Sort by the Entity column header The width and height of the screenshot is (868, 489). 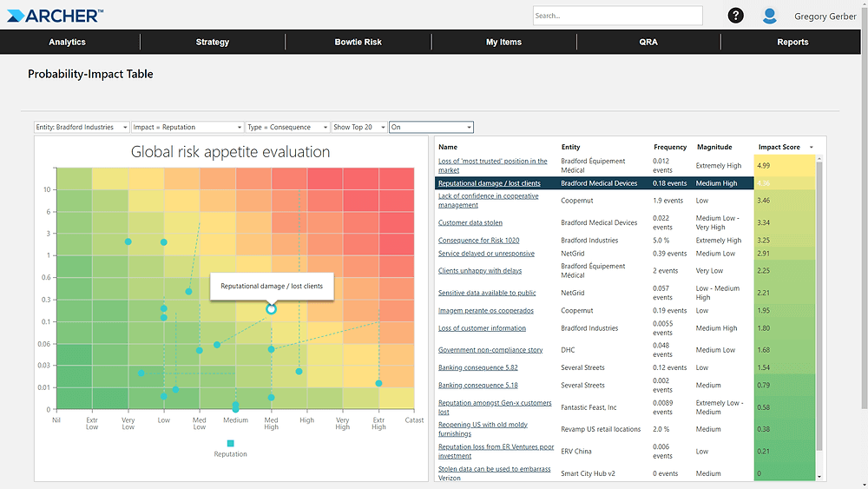pyautogui.click(x=571, y=148)
